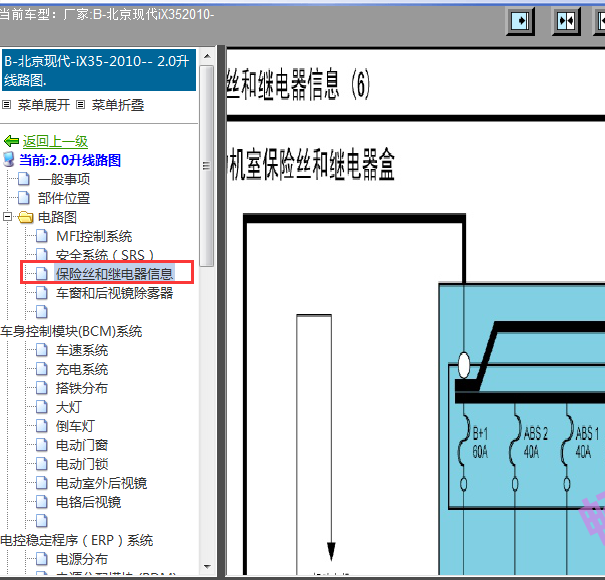This screenshot has height=580, width=605.
Task: Open 充电系统 diagram
Action: [x=82, y=369]
